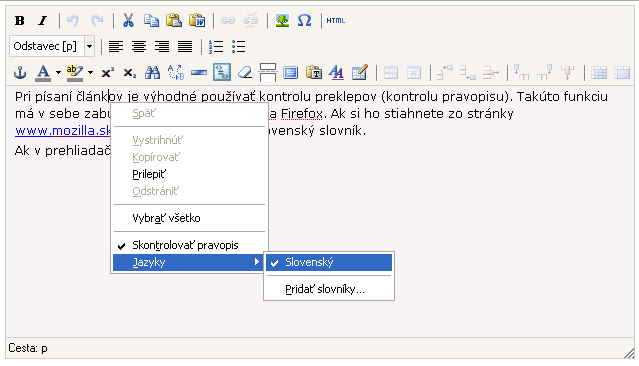Screen dimensions: 639x366
Task: Insert a horizontal rule
Action: (199, 73)
